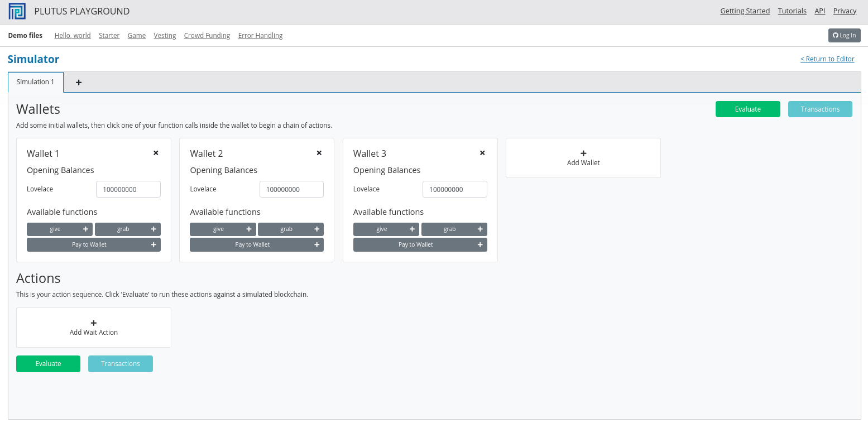Screen dimensions: 868x423
Task: Delete Wallet 3 via the X icon
Action: pyautogui.click(x=482, y=153)
